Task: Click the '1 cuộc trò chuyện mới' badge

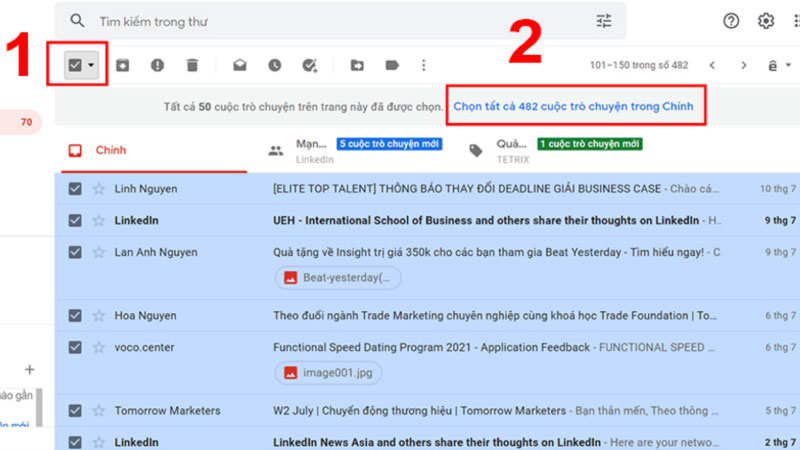Action: pos(590,144)
